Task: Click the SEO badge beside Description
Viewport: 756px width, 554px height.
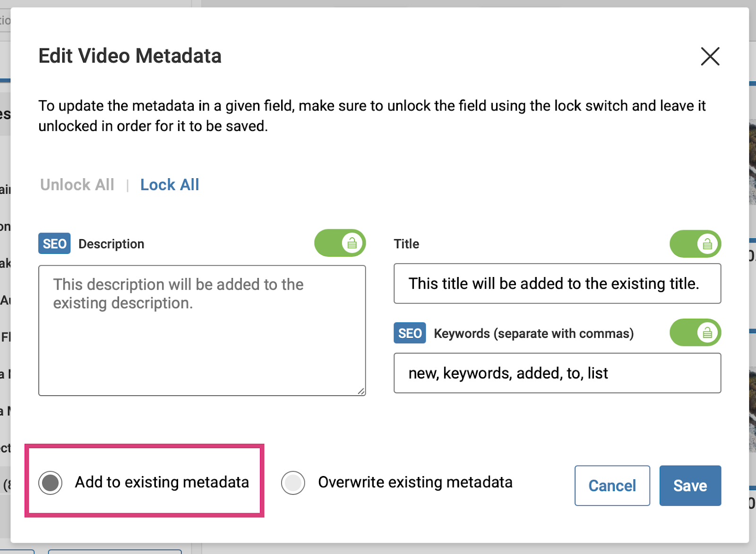Action: pyautogui.click(x=54, y=243)
